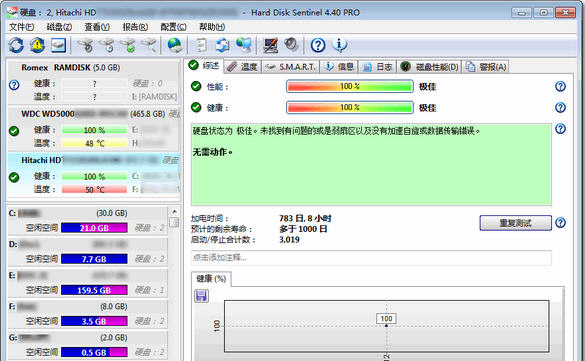This screenshot has width=585, height=361.
Task: Open the 查看(V) menu
Action: coord(97,27)
